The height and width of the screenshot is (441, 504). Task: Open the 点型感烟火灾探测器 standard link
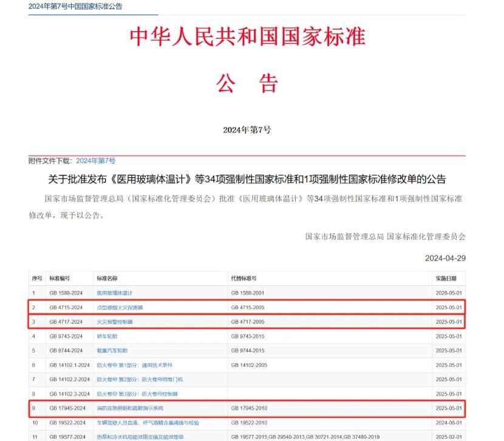[x=120, y=307]
